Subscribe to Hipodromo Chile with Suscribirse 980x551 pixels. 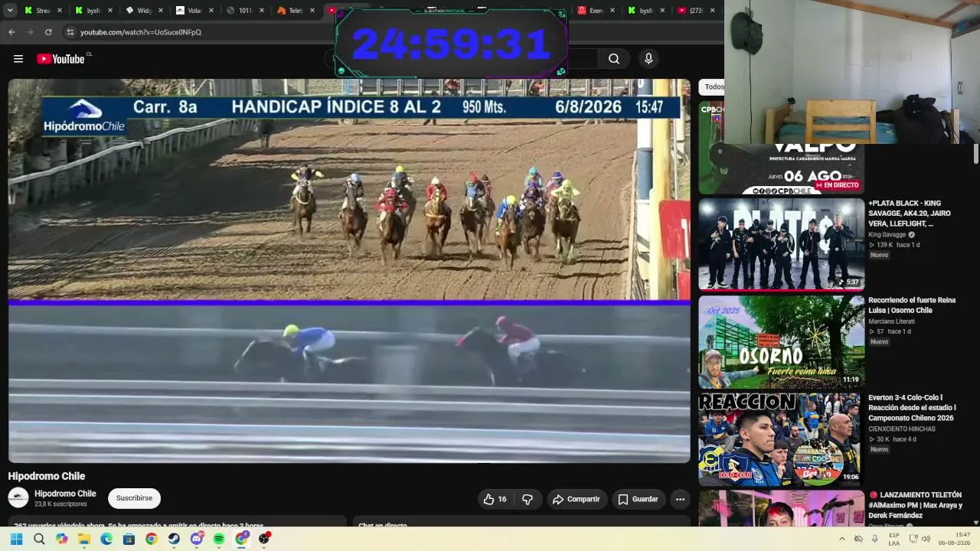coord(134,498)
